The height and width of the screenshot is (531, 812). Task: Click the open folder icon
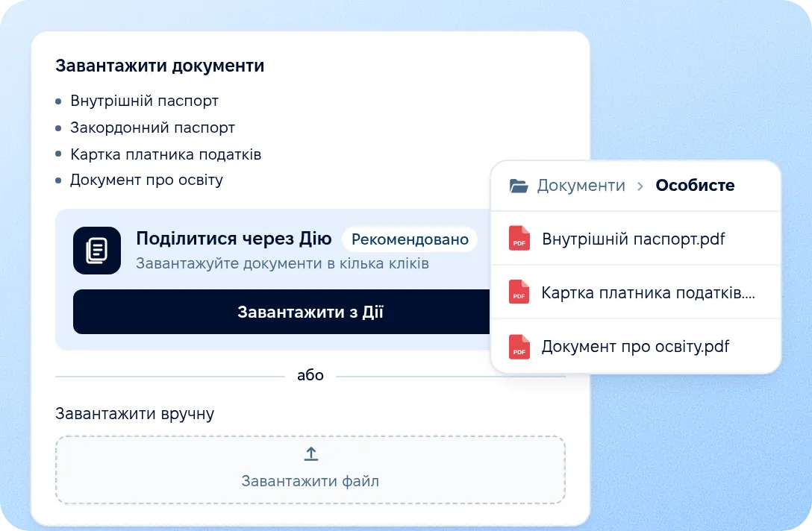pos(519,185)
